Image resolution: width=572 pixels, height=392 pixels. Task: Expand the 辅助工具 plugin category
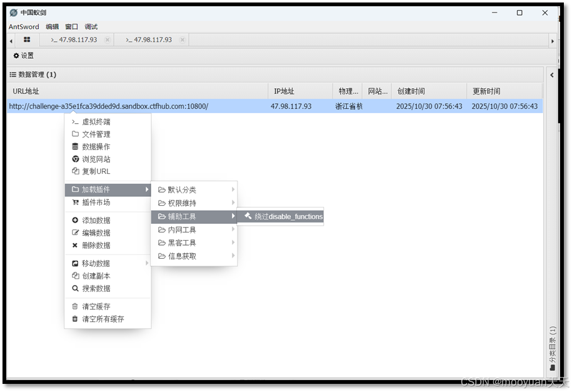click(x=194, y=216)
